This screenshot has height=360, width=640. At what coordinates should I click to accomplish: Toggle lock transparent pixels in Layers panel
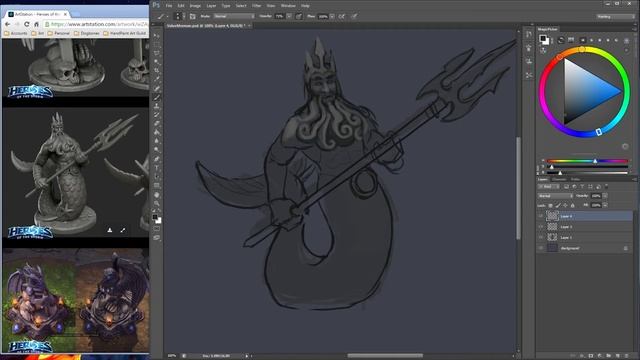[551, 205]
